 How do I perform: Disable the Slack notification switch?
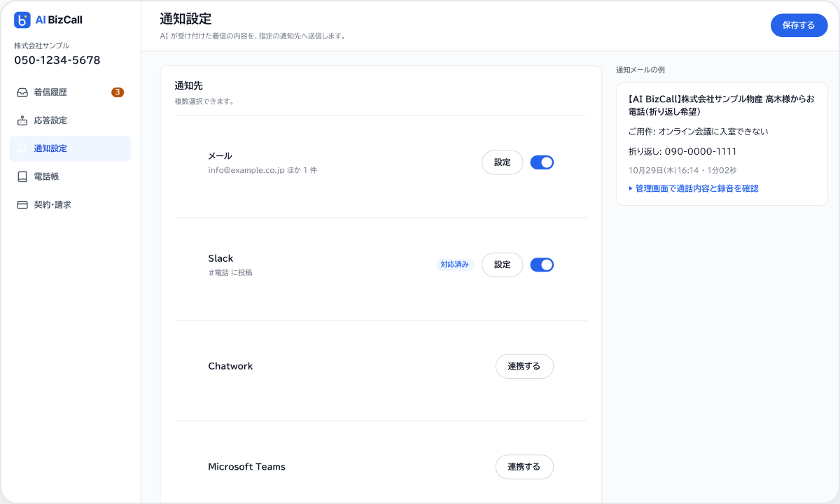pyautogui.click(x=542, y=265)
